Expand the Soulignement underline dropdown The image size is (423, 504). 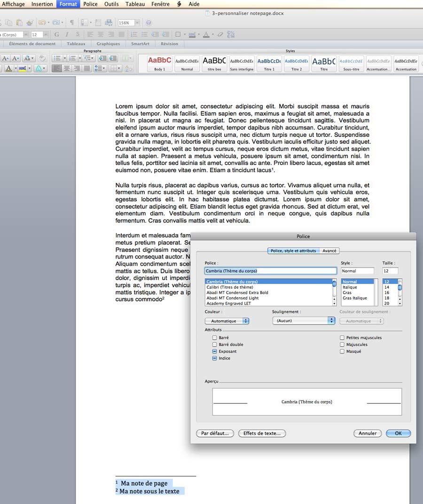[304, 321]
